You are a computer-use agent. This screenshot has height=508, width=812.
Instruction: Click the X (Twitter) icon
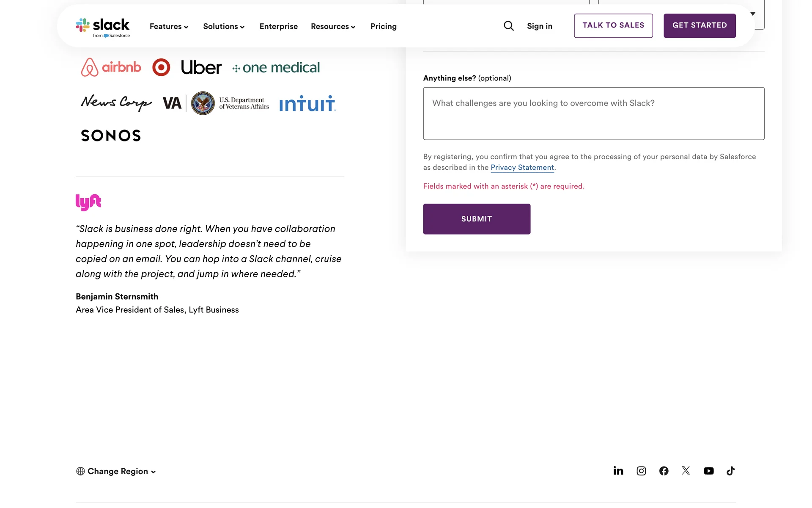[x=686, y=471]
